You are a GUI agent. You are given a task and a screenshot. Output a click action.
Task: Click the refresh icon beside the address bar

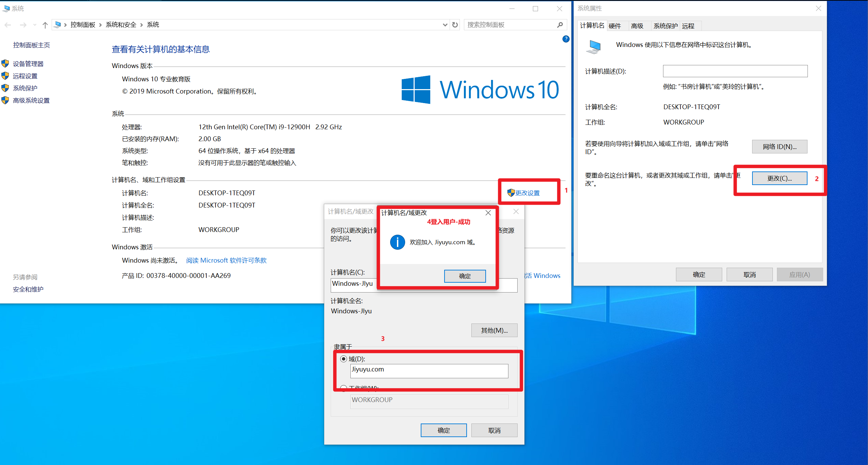point(455,25)
